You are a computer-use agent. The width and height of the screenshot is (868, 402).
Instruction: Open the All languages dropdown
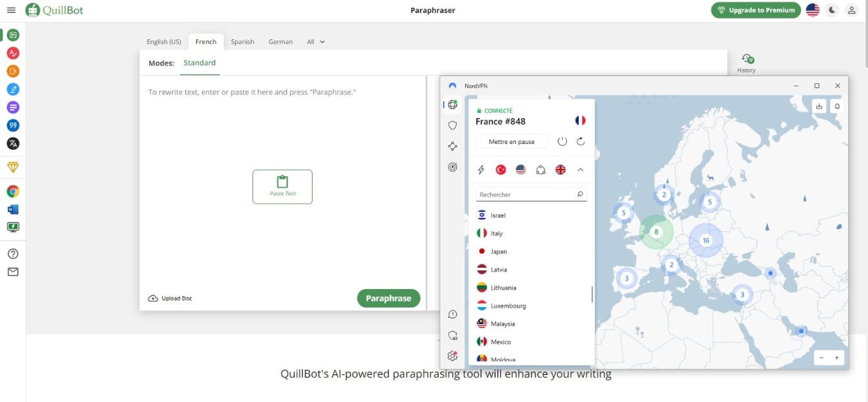pyautogui.click(x=316, y=41)
